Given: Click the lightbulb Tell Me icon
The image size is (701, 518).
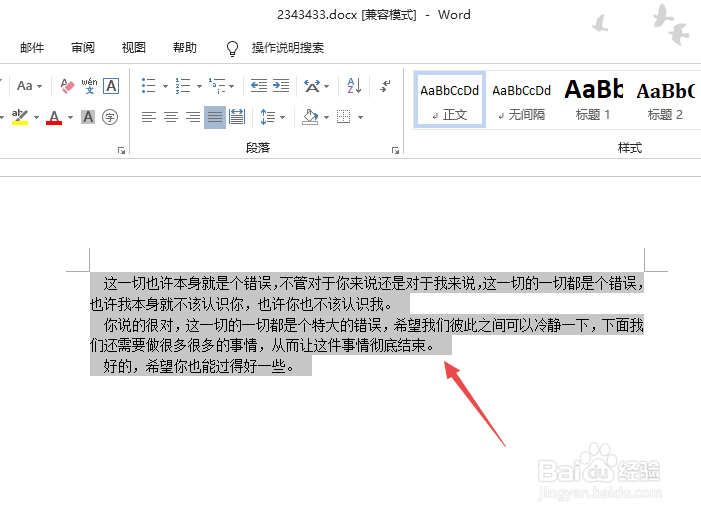Looking at the screenshot, I should [232, 48].
